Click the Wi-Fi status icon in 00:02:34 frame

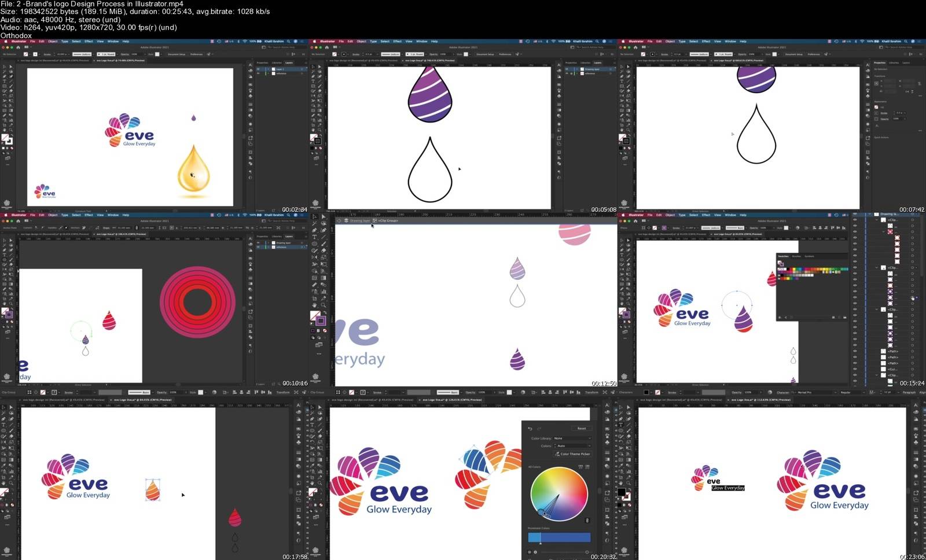(245, 41)
